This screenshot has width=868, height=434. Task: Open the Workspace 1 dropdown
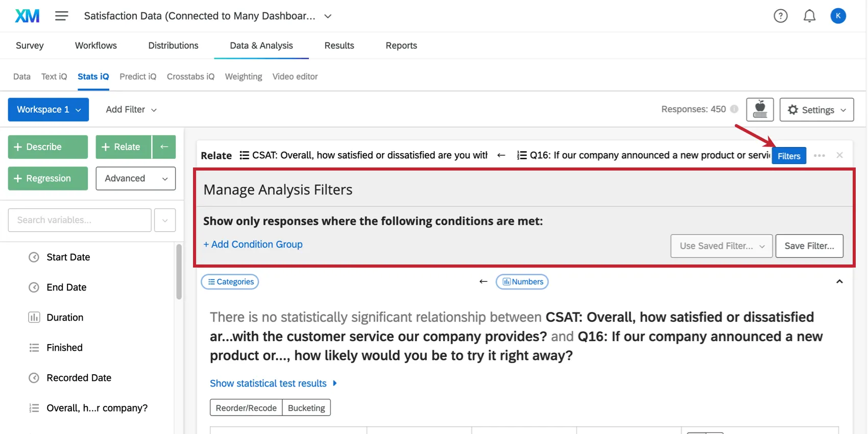(49, 109)
